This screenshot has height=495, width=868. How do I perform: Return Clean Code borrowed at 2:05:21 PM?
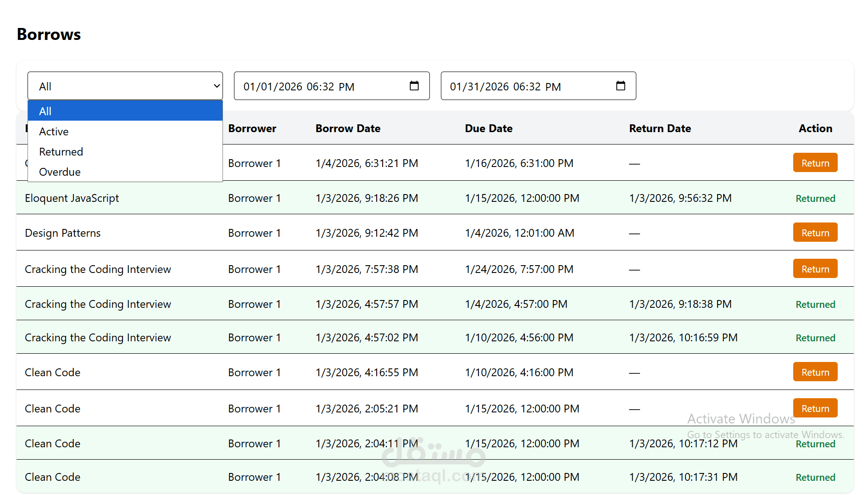[x=815, y=408]
